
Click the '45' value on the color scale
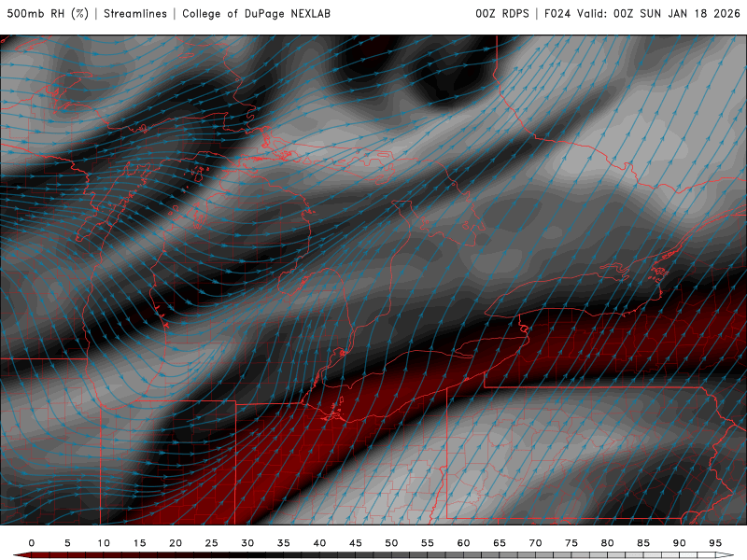click(x=356, y=543)
